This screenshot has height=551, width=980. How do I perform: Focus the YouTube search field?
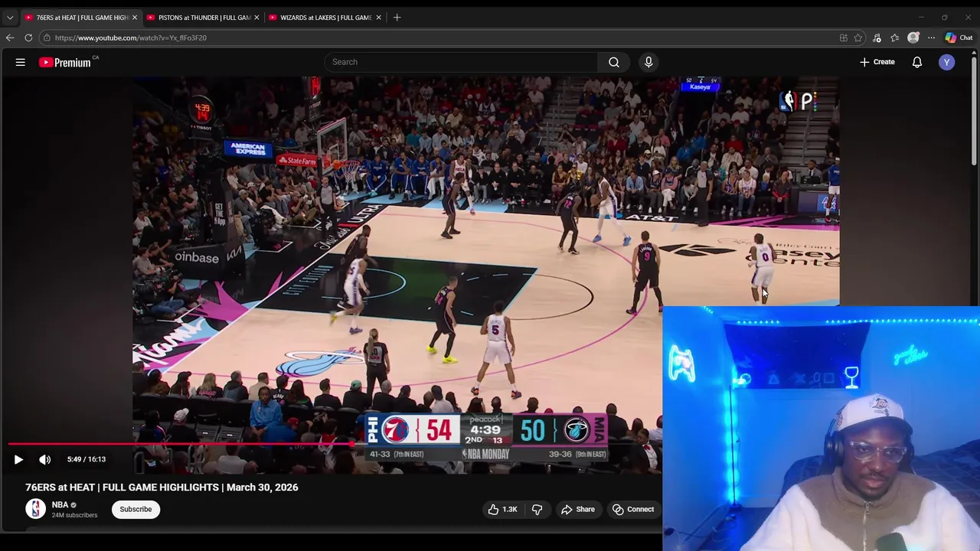point(460,62)
